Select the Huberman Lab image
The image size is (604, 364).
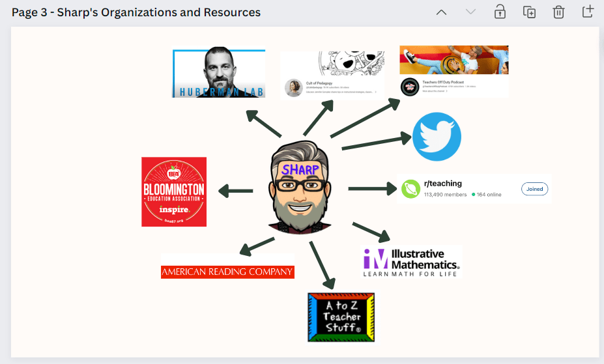[x=219, y=72]
